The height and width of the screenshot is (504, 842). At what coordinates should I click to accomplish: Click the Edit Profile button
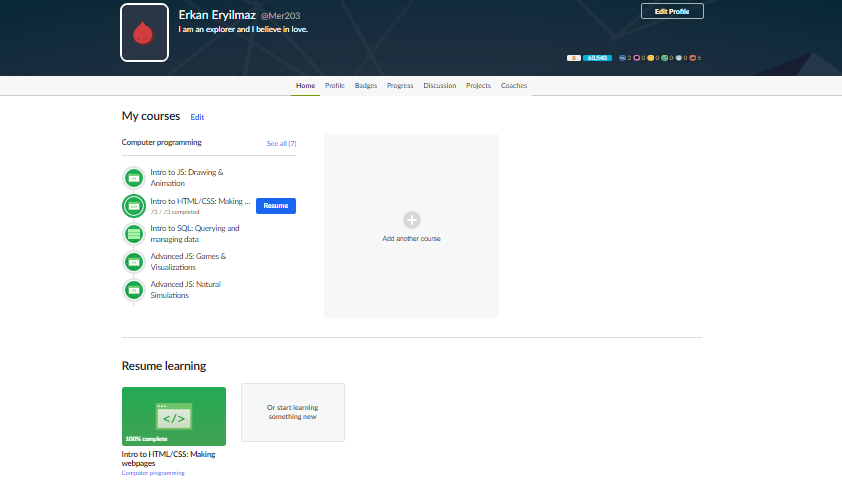click(x=672, y=11)
